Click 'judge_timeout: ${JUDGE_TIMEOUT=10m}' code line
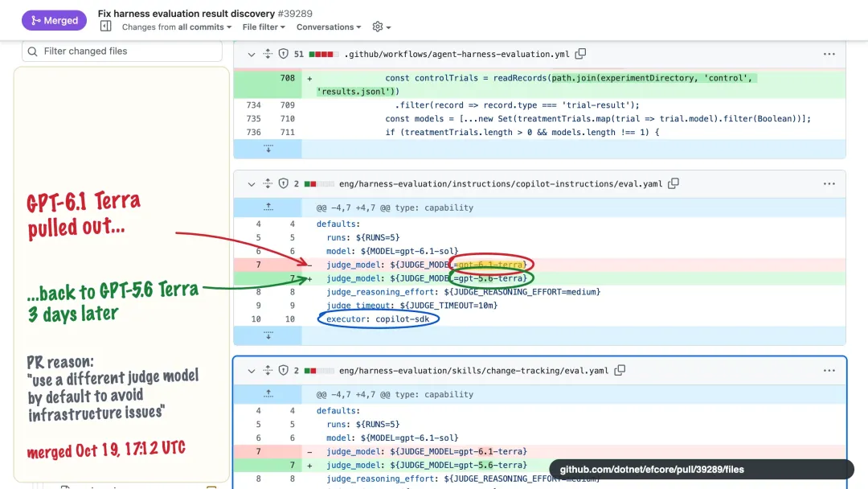 tap(411, 305)
